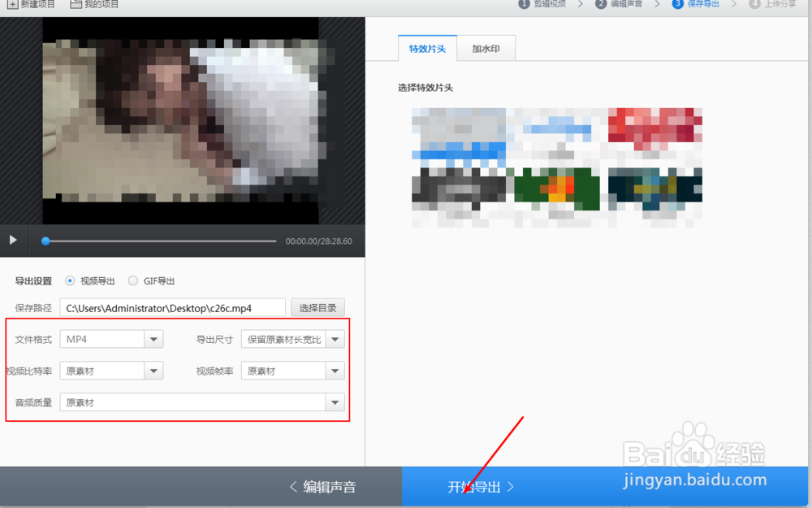Go to step 1 剪辑视频

542,4
